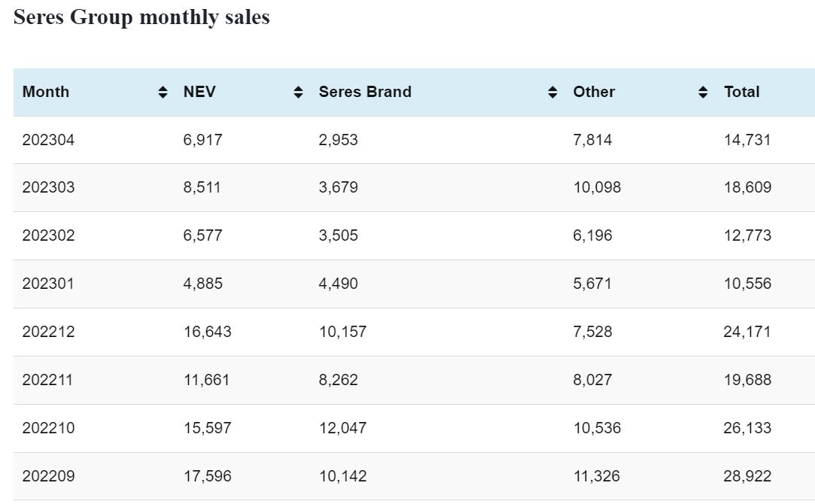Click the sort arrows beside Other
Screen dimensions: 815x504
click(x=703, y=92)
